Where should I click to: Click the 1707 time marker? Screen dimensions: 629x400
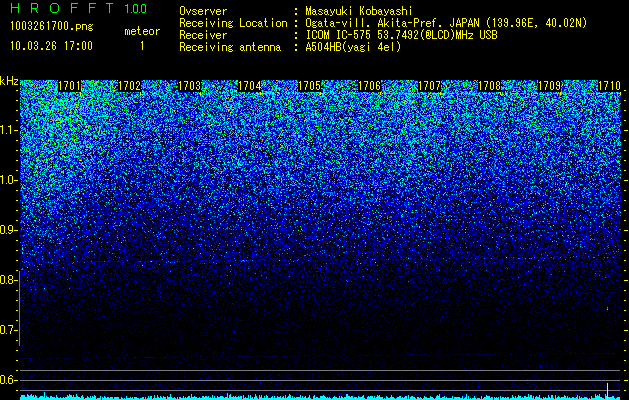coord(430,86)
